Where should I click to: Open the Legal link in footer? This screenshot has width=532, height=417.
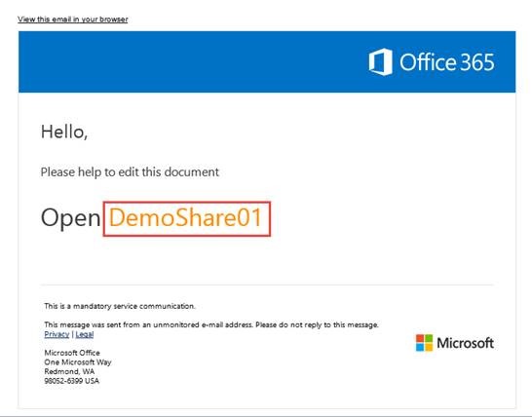point(85,334)
